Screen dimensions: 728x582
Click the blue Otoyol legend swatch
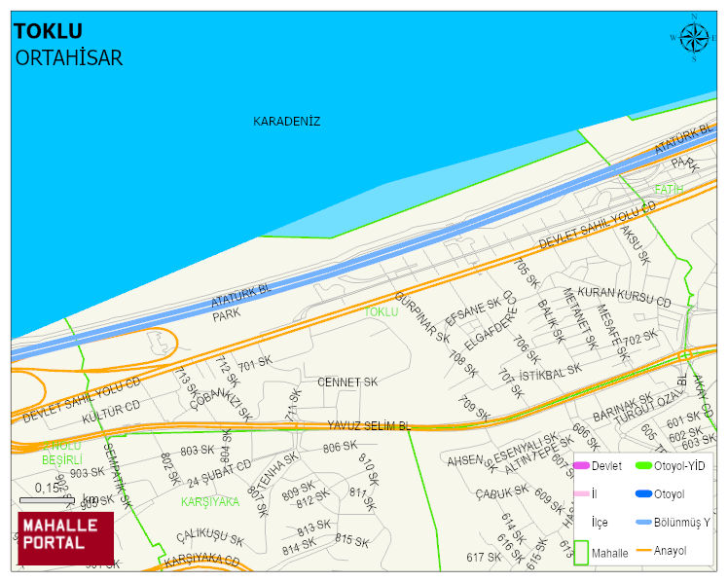643,494
